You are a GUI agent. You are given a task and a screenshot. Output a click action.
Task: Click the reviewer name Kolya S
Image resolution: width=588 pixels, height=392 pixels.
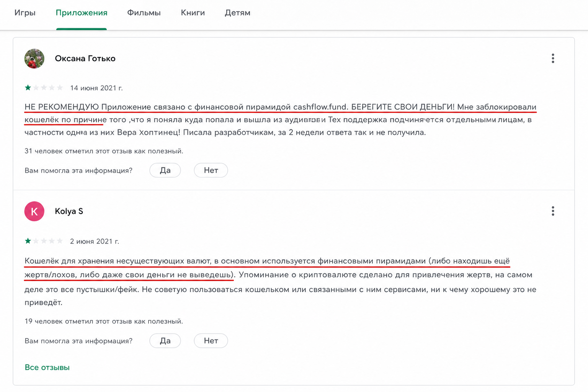[x=69, y=211]
